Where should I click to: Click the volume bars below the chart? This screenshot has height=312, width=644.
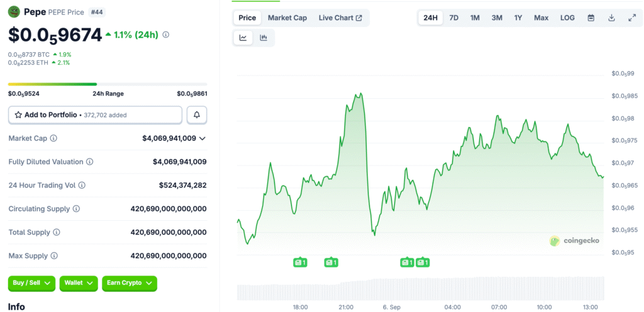point(421,288)
